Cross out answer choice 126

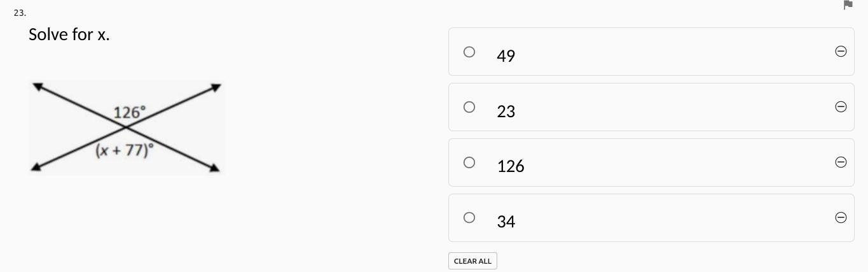[x=840, y=162]
